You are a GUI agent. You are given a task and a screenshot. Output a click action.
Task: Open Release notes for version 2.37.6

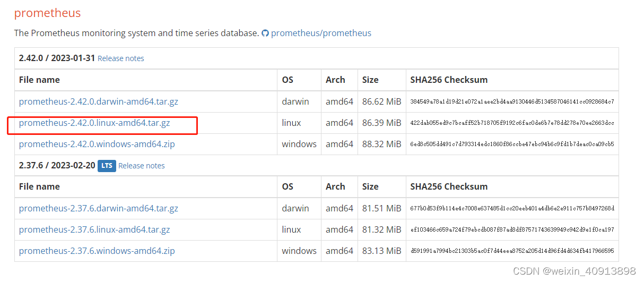click(x=142, y=166)
